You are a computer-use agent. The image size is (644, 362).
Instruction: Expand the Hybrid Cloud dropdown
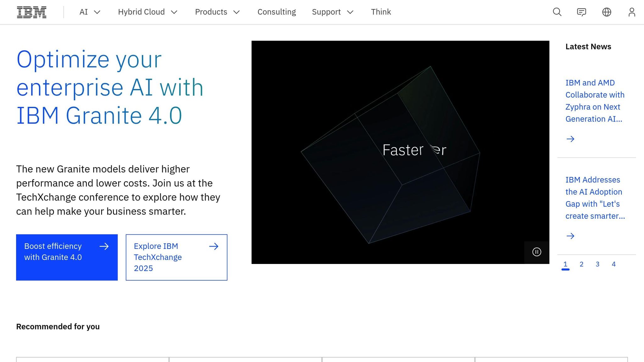tap(147, 12)
